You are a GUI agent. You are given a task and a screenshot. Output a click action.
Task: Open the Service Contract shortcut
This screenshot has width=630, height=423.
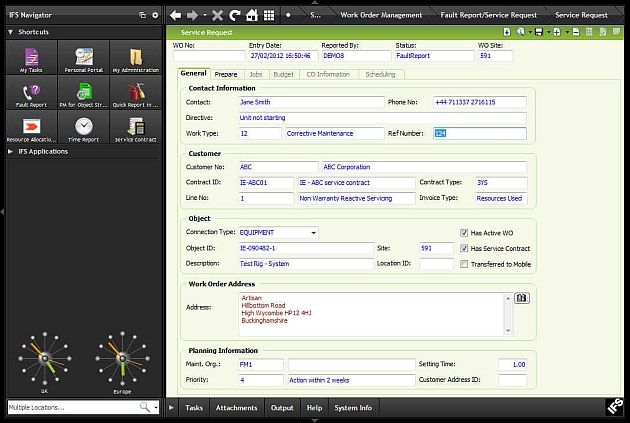[136, 127]
